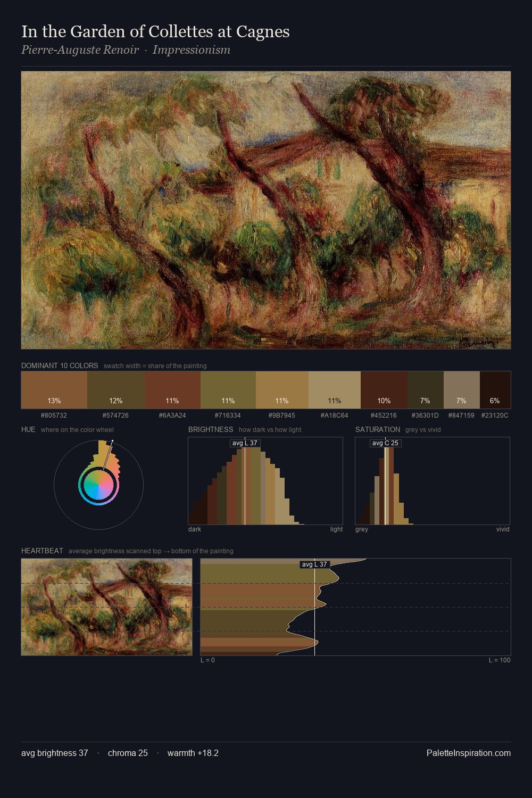
Task: Click the hue color wheel center
Action: (98, 485)
